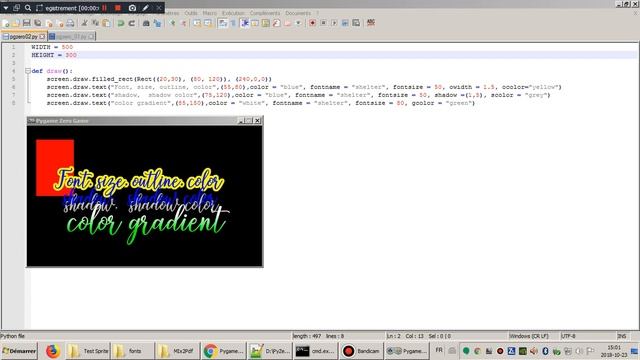The image size is (640, 360).
Task: Click the Bluetooth tray icon
Action: click(x=545, y=351)
